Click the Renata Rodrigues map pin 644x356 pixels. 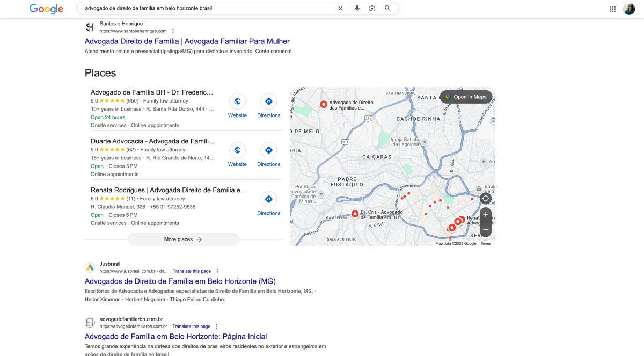462,219
